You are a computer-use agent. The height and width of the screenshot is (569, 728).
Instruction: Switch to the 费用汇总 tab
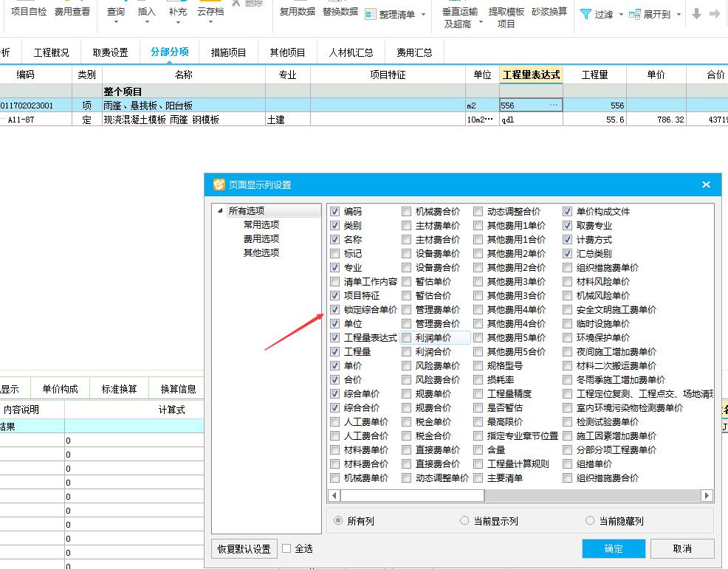(x=414, y=52)
